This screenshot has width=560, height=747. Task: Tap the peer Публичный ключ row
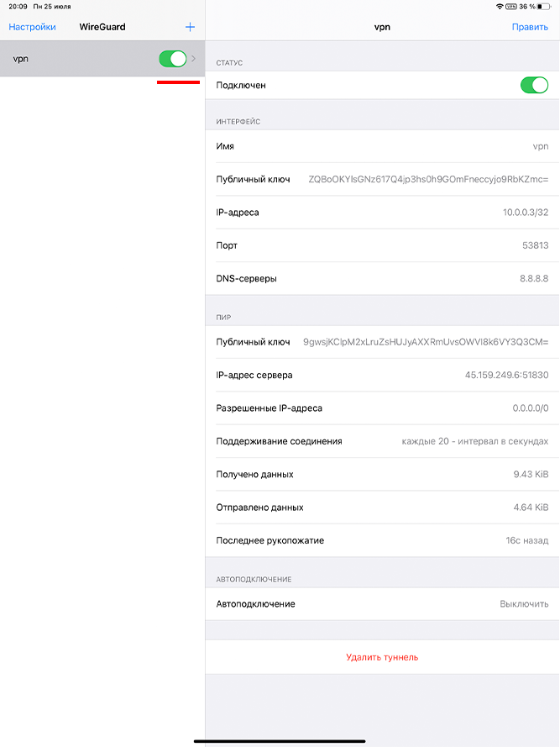(x=382, y=342)
